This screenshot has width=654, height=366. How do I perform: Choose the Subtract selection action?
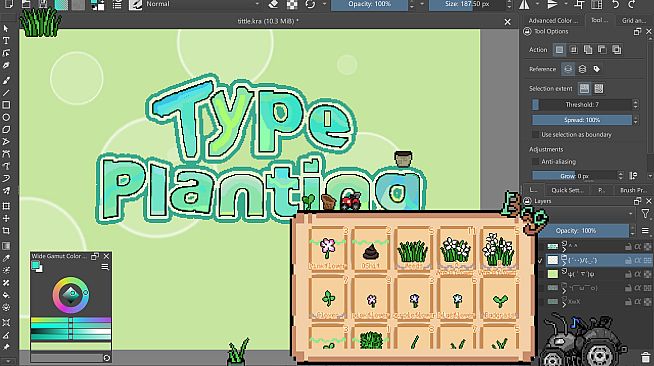(x=602, y=50)
